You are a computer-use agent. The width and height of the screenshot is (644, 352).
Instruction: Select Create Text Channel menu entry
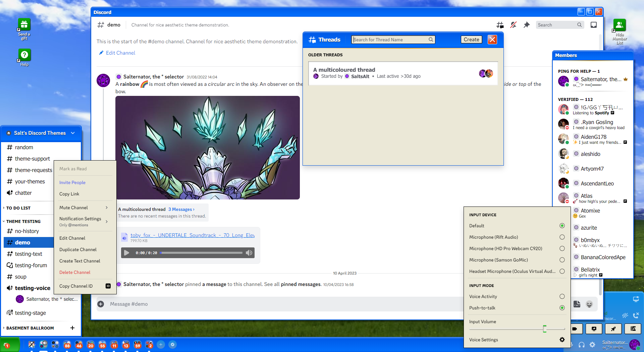[84, 261]
